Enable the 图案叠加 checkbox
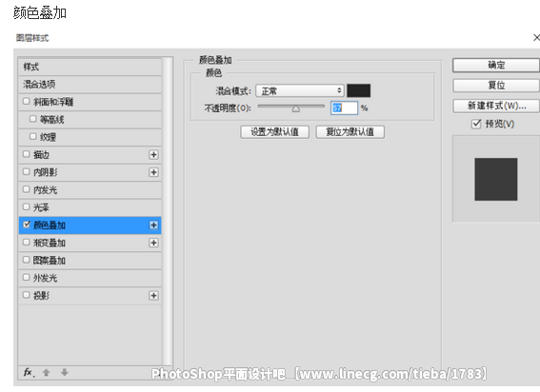Viewport: 540px width, 392px height. [26, 260]
